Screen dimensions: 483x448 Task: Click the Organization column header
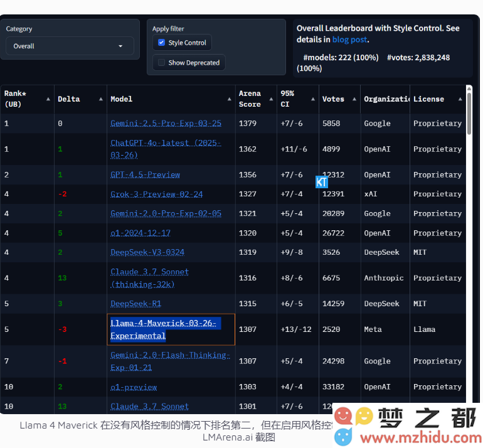(386, 99)
